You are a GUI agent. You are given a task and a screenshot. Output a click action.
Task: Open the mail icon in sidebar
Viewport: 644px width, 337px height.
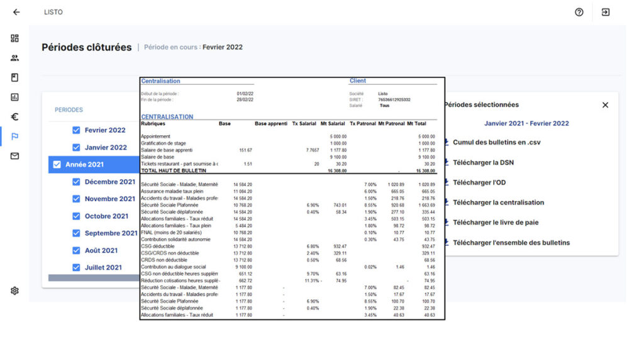(14, 156)
